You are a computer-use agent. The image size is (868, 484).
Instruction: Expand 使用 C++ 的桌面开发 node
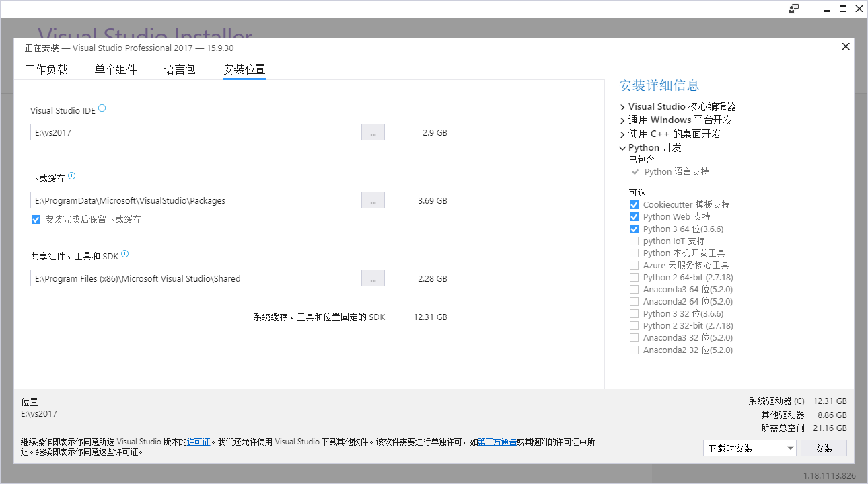pyautogui.click(x=622, y=134)
